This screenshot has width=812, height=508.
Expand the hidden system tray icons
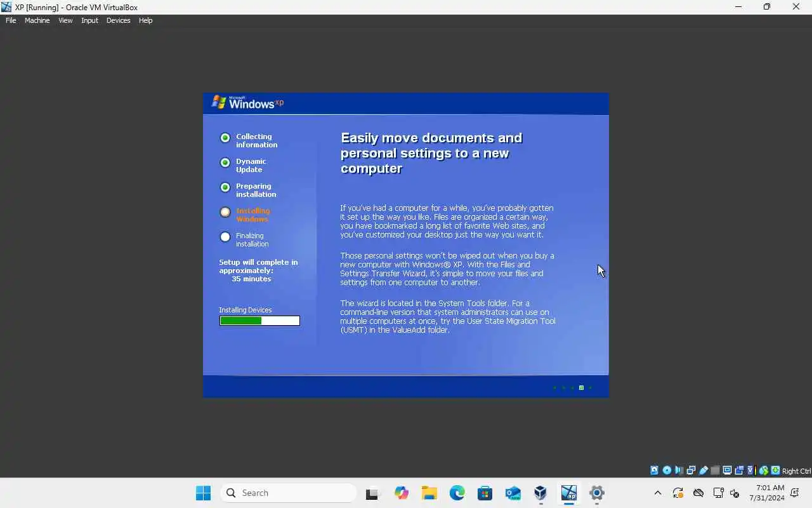(x=657, y=493)
